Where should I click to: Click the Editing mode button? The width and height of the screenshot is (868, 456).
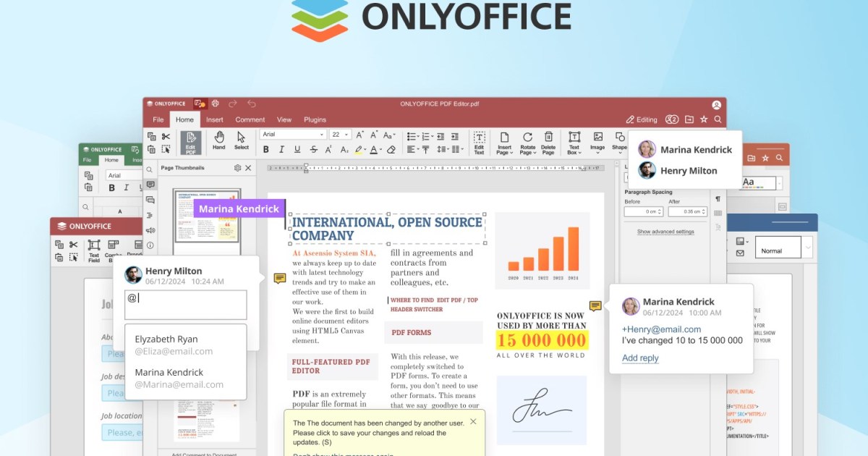(642, 119)
